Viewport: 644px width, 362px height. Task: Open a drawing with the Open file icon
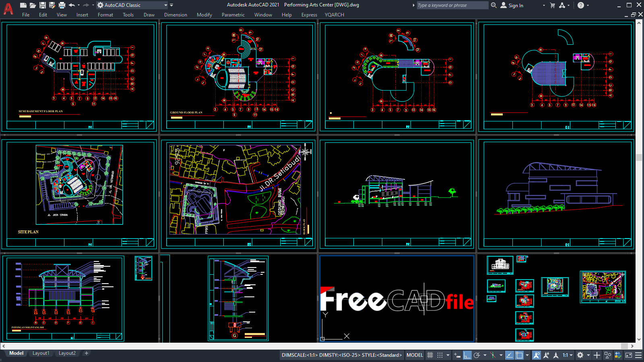33,5
